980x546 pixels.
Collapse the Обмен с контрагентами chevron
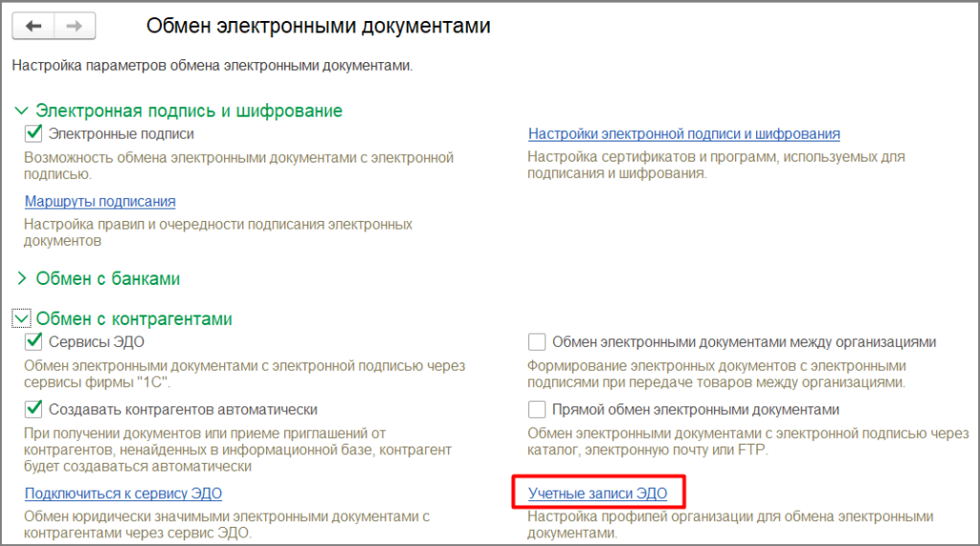(x=21, y=318)
